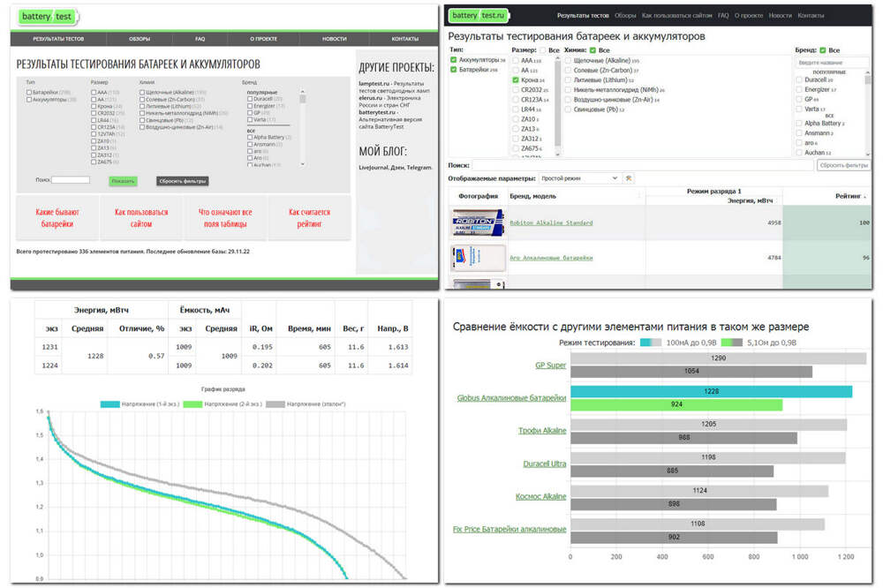
Task: Open the tools icon beside Простой режим
Action: tap(629, 178)
